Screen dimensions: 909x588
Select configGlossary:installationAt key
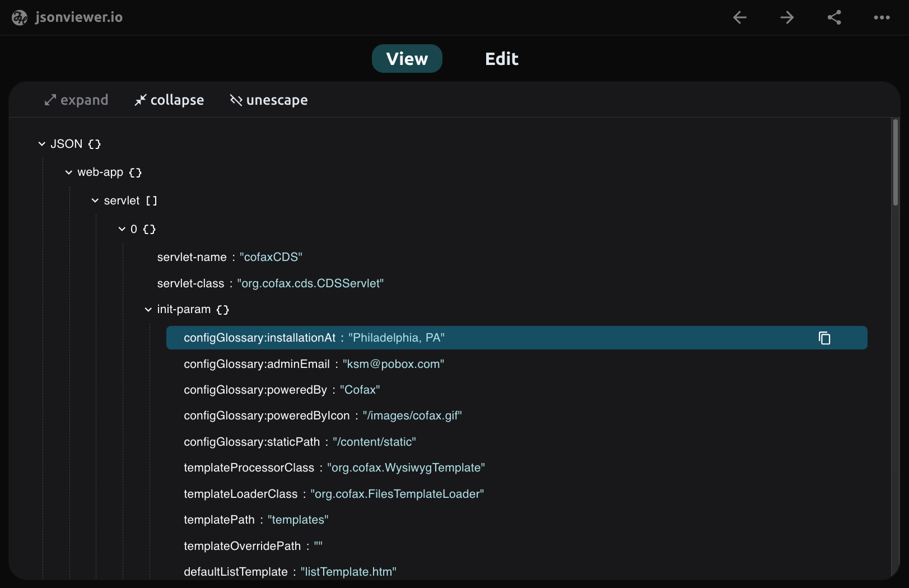point(260,338)
